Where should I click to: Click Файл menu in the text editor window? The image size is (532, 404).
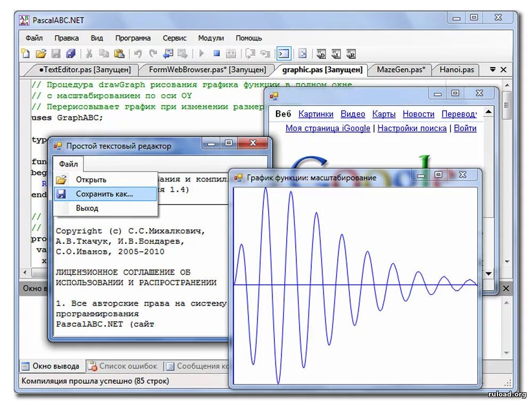click(x=68, y=164)
